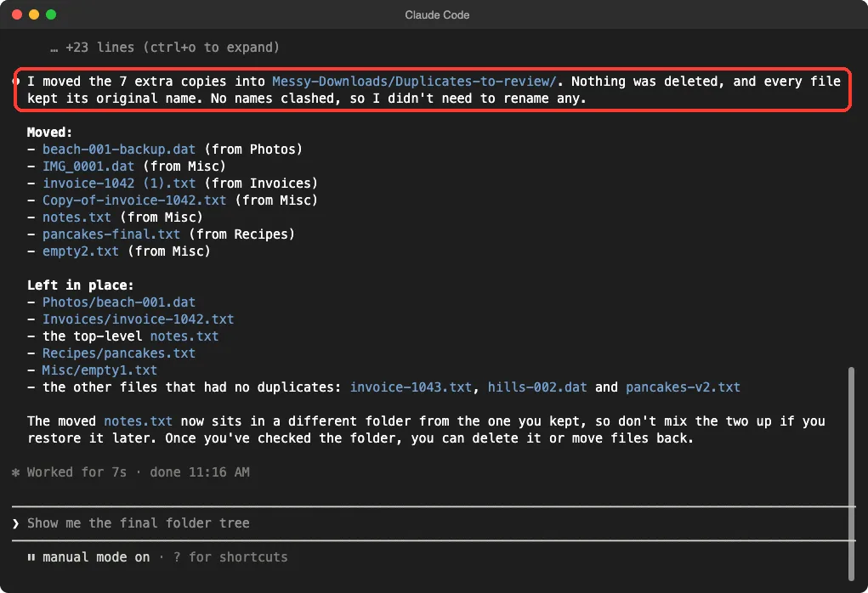This screenshot has width=868, height=593.
Task: Click the asterisk icon before Worked for 7s
Action: pos(15,472)
